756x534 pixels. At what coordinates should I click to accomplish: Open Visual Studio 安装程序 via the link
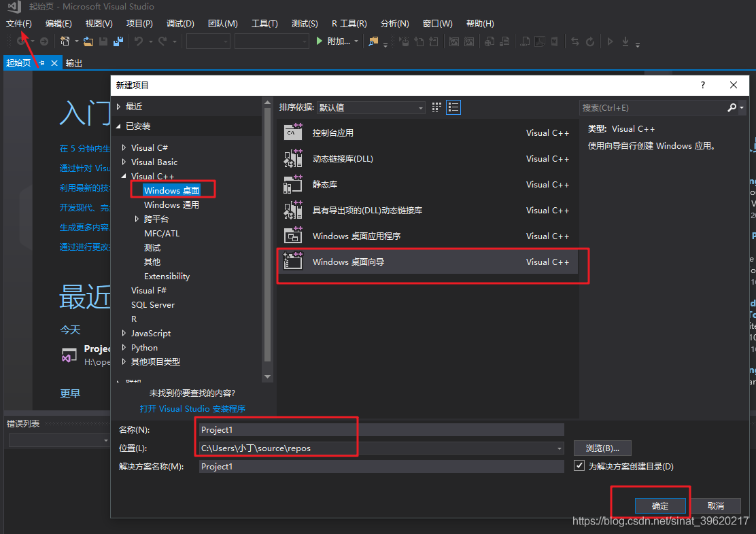point(192,408)
